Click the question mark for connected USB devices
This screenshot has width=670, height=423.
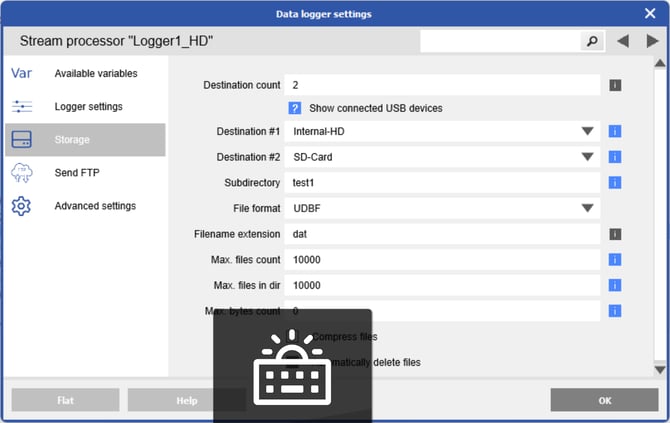coord(294,108)
